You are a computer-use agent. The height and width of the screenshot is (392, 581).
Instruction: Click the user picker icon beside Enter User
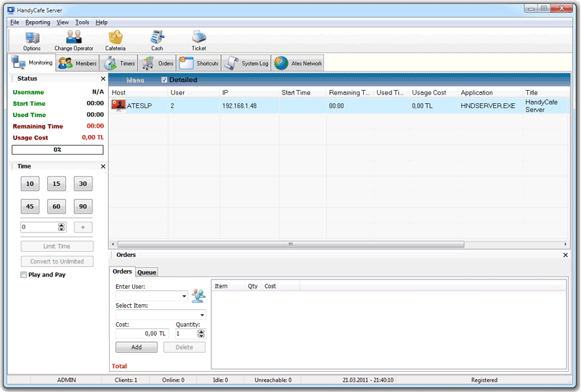198,295
